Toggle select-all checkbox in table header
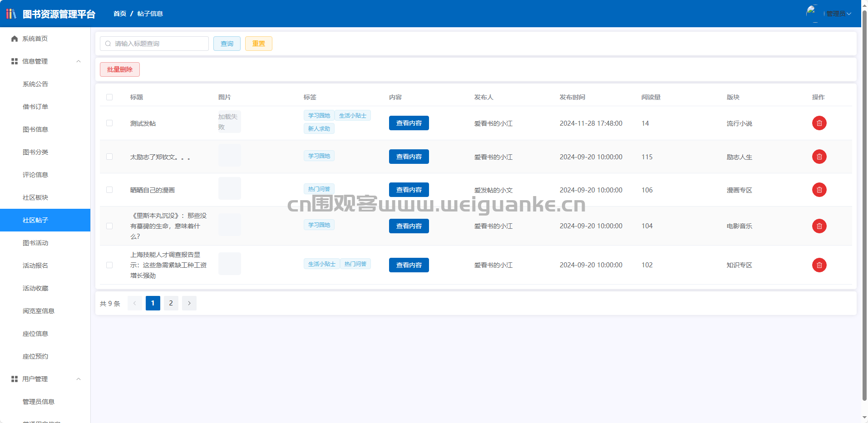868x423 pixels. pos(109,97)
